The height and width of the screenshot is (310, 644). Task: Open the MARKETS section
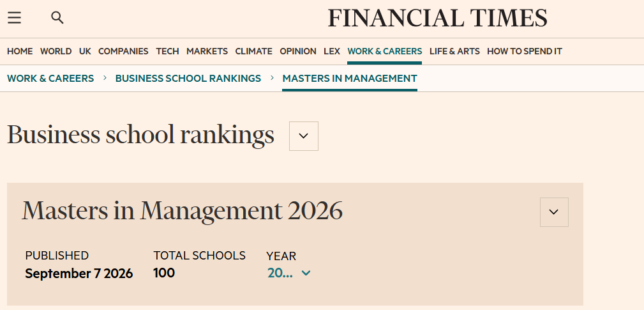(x=207, y=51)
